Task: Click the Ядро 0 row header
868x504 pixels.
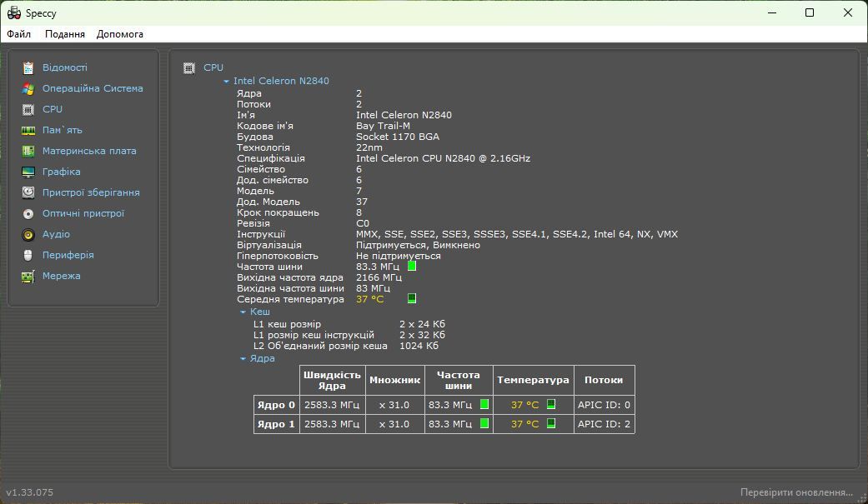Action: tap(276, 405)
